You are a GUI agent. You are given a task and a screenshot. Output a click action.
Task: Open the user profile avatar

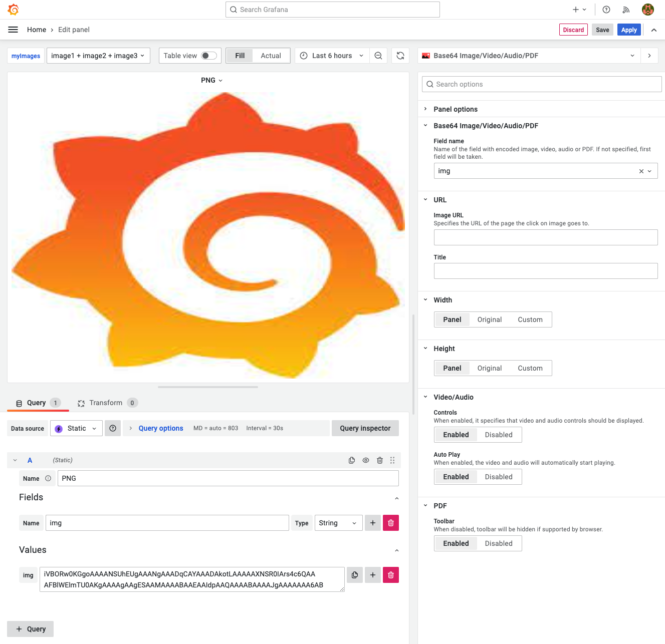648,10
